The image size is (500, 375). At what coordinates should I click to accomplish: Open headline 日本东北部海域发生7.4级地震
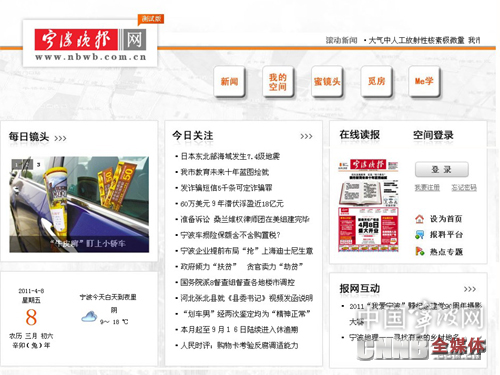(x=230, y=156)
